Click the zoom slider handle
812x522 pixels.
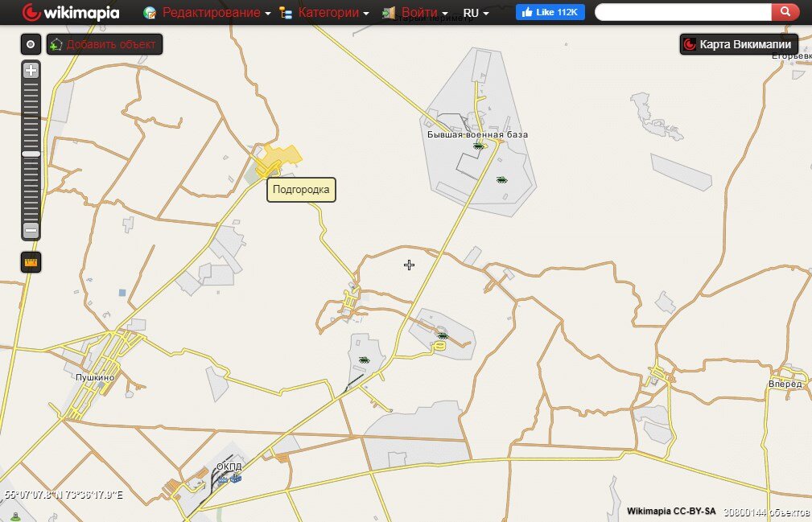(x=31, y=154)
